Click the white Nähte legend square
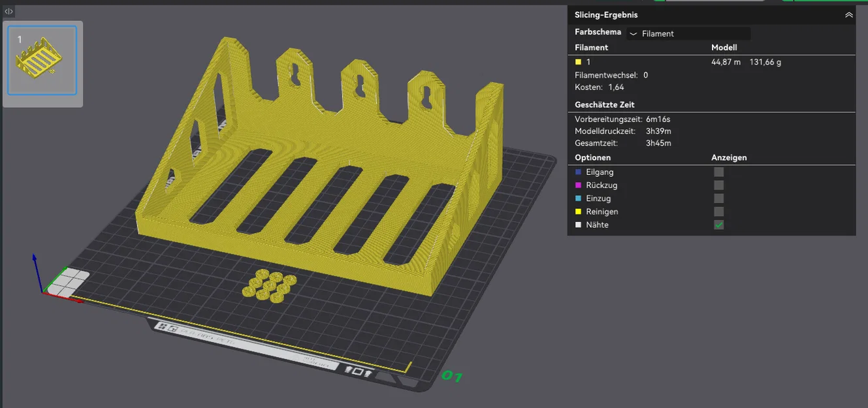 (578, 225)
